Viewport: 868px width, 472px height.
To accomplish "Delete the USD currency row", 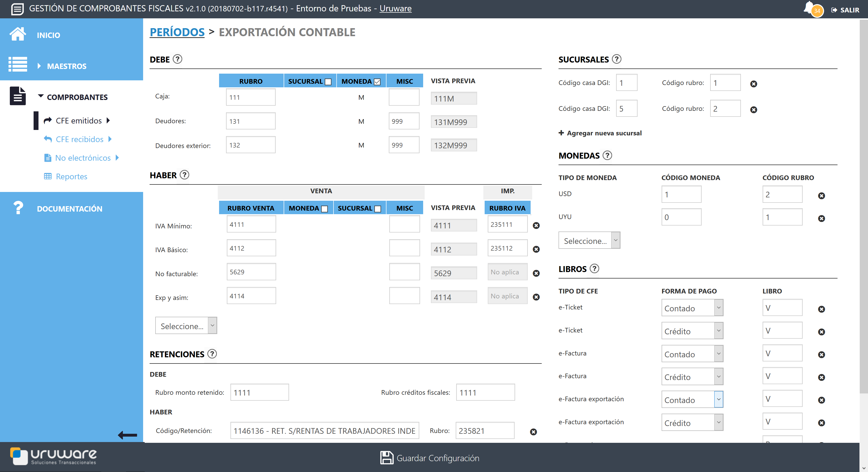I will (821, 196).
